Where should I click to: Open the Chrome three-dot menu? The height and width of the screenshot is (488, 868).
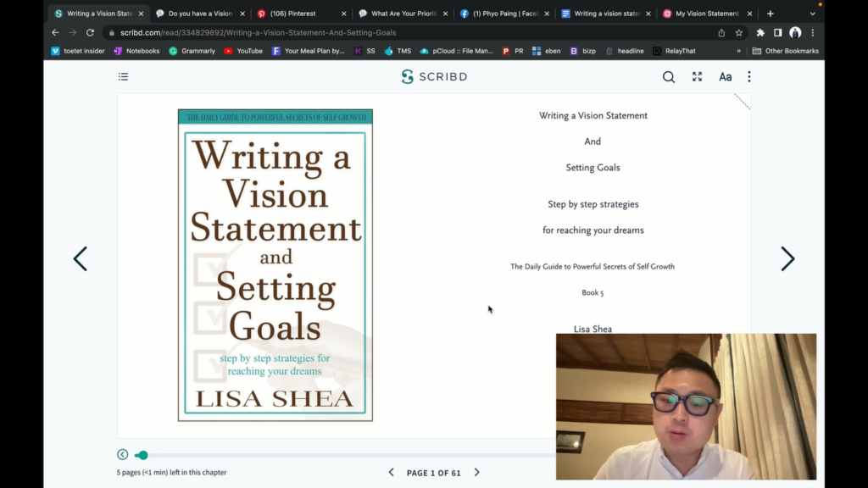(x=813, y=33)
